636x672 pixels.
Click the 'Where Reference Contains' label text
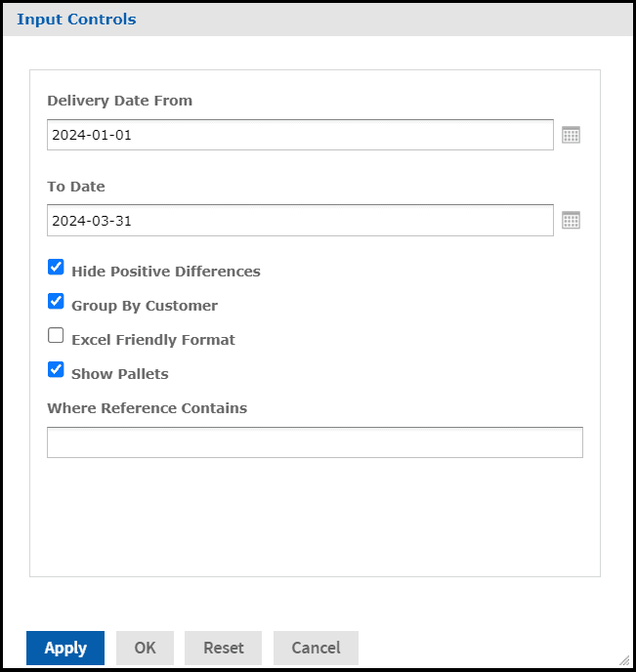tap(147, 408)
